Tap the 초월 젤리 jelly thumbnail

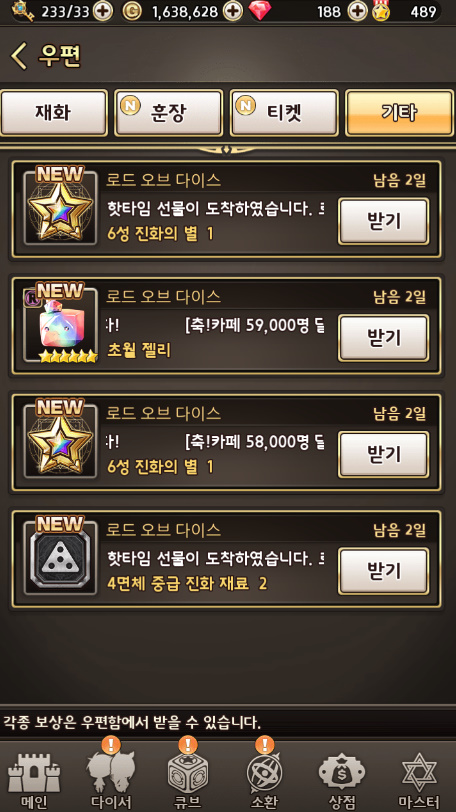click(x=61, y=325)
